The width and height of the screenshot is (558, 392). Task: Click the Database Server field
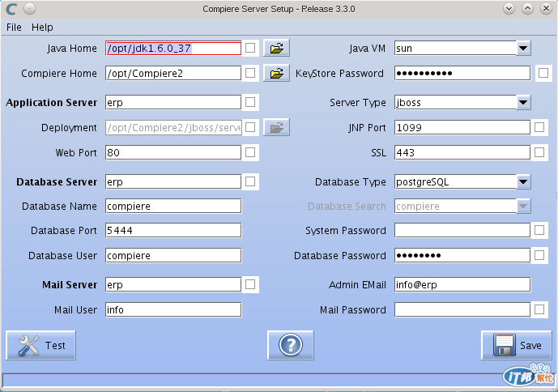[173, 182]
